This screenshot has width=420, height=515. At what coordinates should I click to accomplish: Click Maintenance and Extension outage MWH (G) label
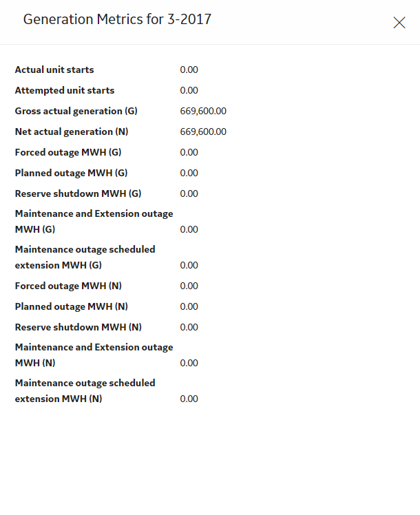click(x=94, y=222)
